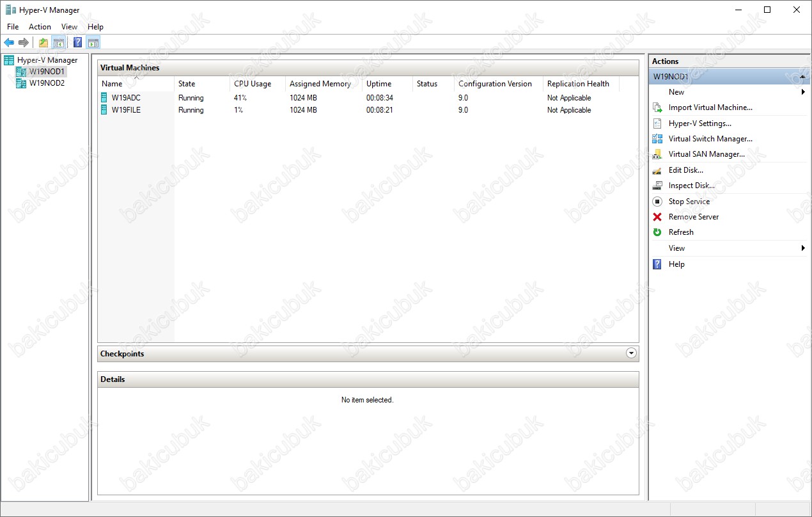Click the Forward arrow toolbar icon

24,42
